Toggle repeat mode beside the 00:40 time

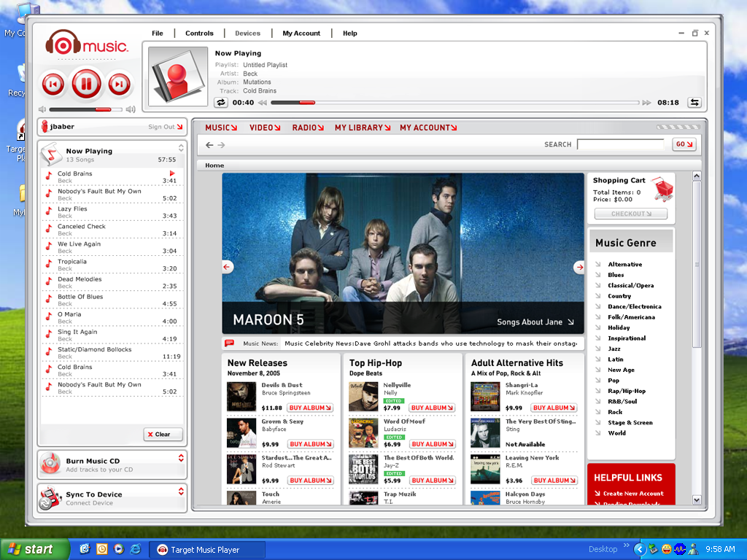coord(221,102)
